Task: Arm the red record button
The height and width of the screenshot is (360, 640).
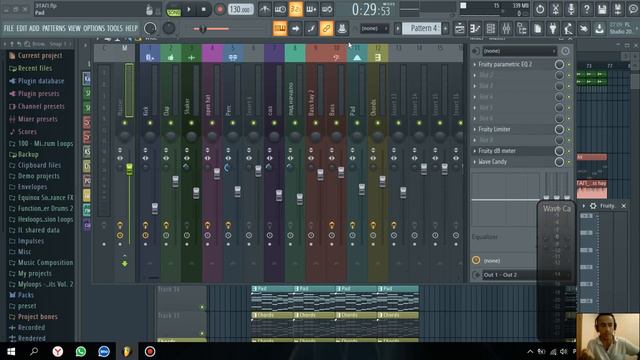Action: coord(220,9)
